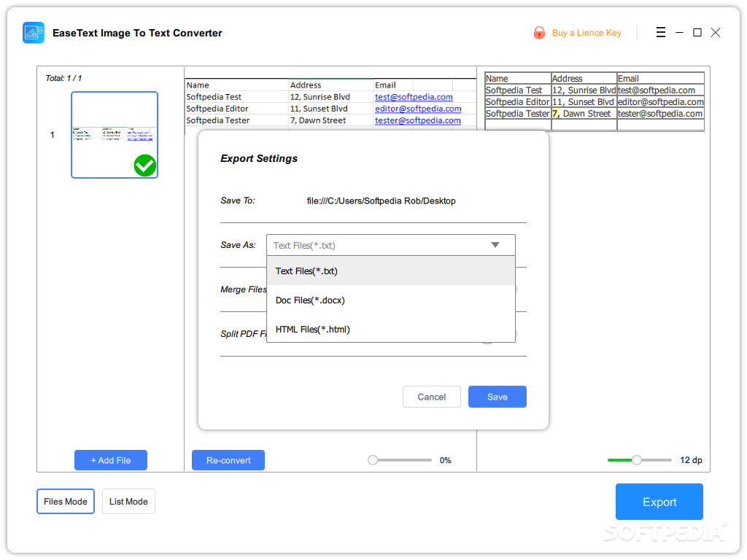The height and width of the screenshot is (560, 747).
Task: Click the "Export Settings" dialog title
Action: click(x=259, y=158)
